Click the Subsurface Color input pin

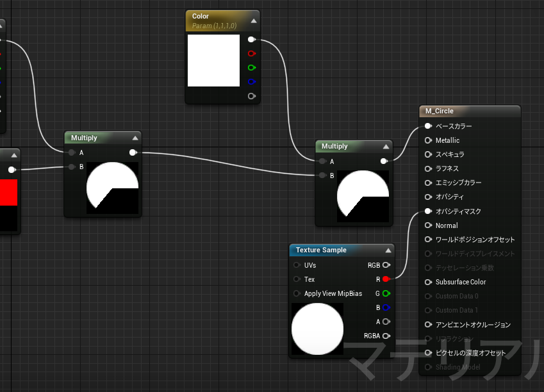point(428,282)
